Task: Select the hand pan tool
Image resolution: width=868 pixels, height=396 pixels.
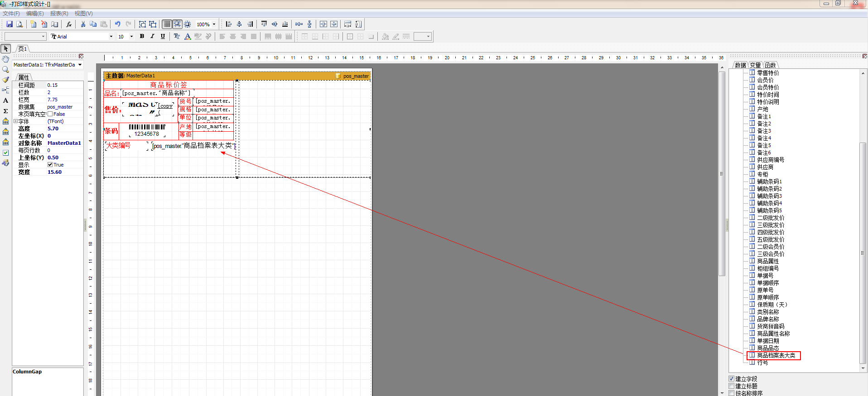Action: click(5, 59)
